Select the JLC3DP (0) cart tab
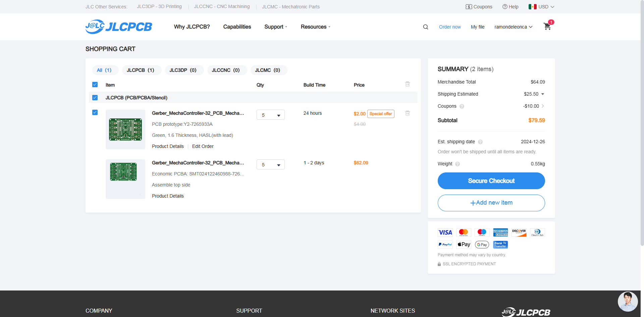 [x=184, y=70]
